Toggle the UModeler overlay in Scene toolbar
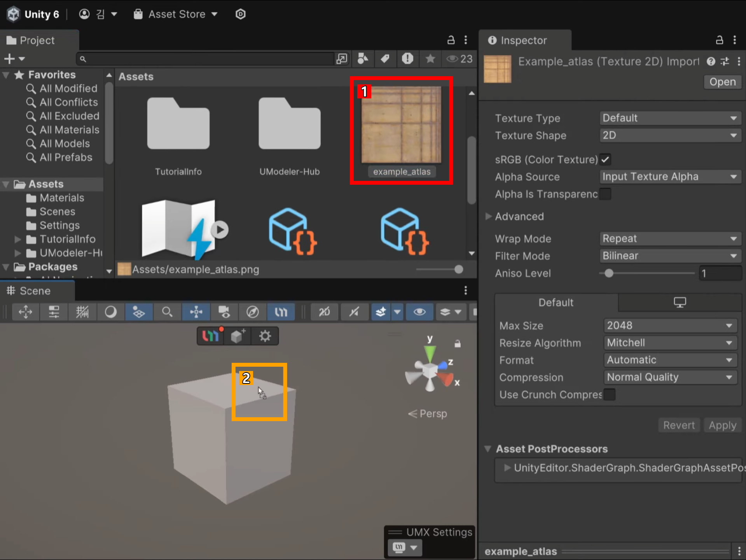Image resolution: width=746 pixels, height=560 pixels. (x=281, y=312)
